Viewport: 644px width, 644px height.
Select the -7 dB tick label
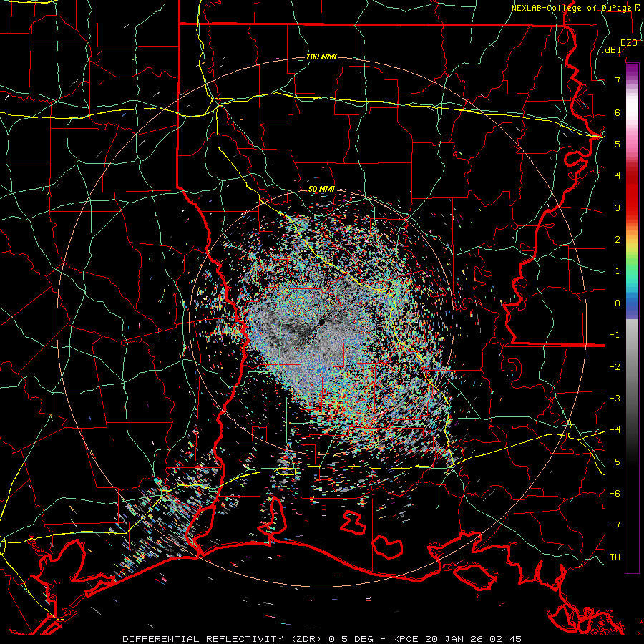click(x=615, y=525)
